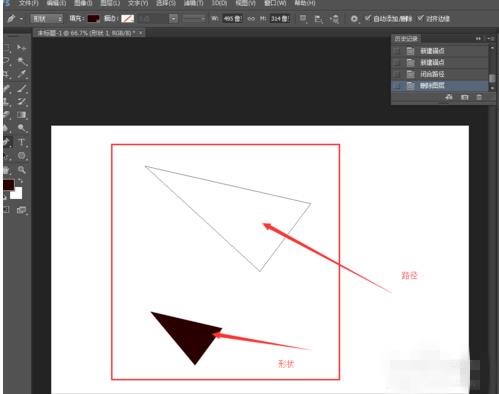Create new document from current history state
This screenshot has height=394, width=499.
coord(449,97)
